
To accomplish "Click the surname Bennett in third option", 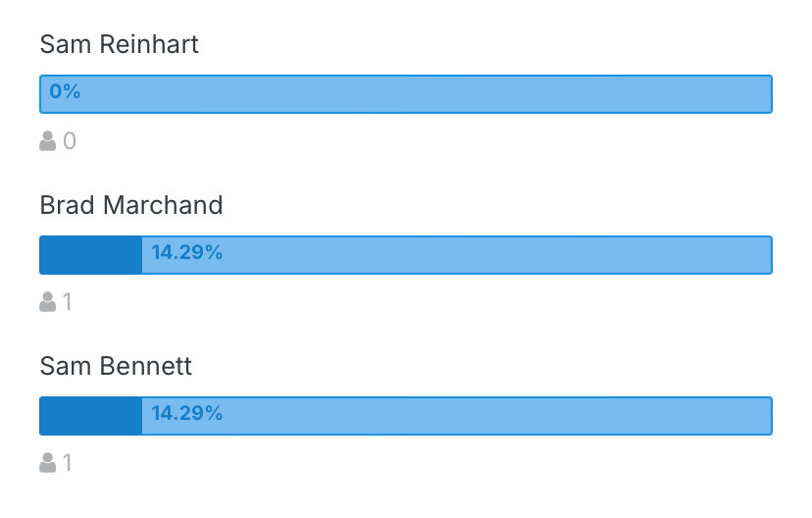I will tap(145, 366).
